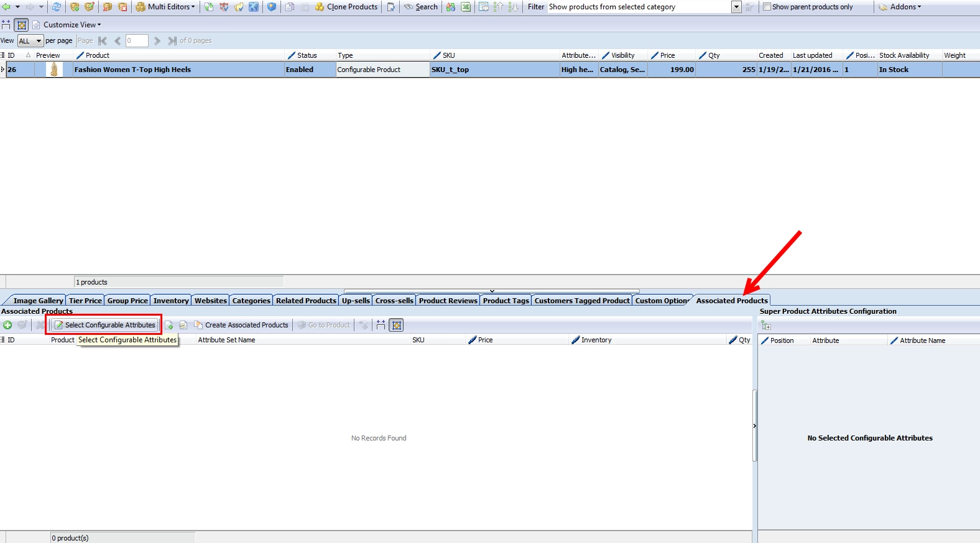Image resolution: width=980 pixels, height=543 pixels.
Task: Click the Excel export icon
Action: coord(466,7)
